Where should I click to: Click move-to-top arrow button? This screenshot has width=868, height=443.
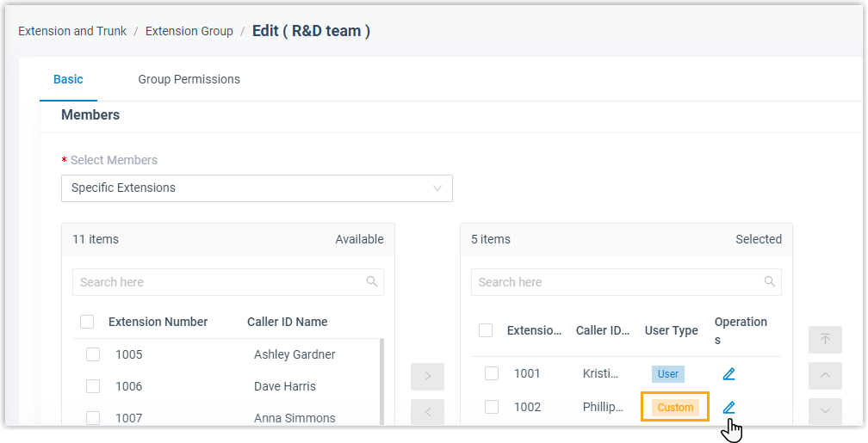point(825,340)
